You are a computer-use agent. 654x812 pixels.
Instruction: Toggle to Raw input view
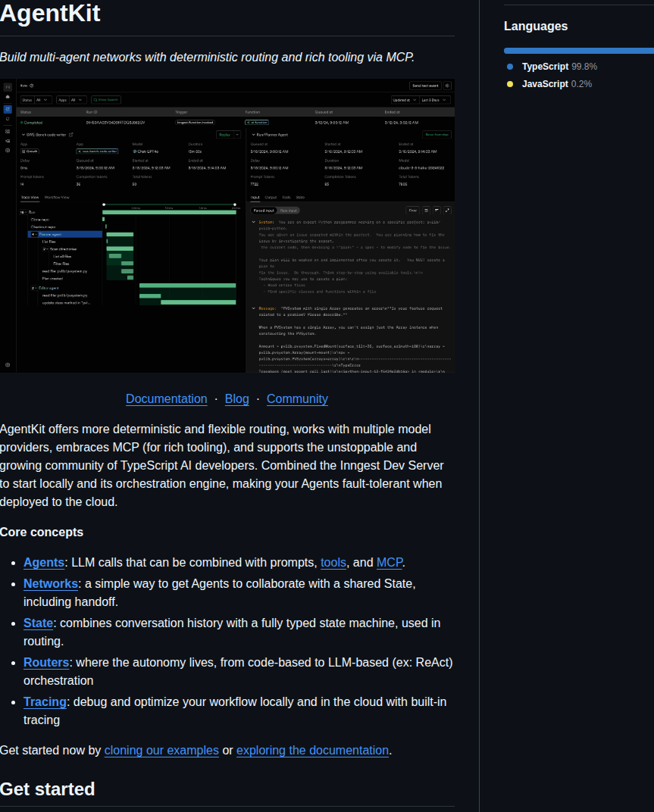[289, 211]
